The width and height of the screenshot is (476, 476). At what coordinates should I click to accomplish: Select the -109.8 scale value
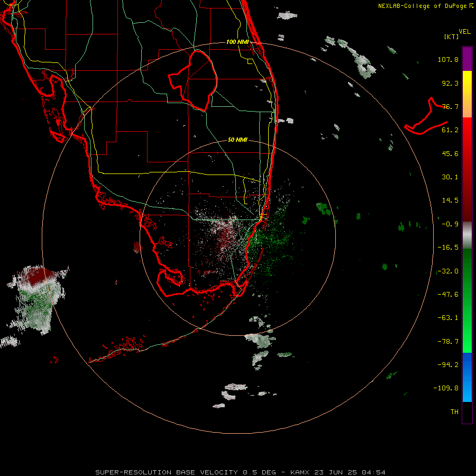click(446, 388)
